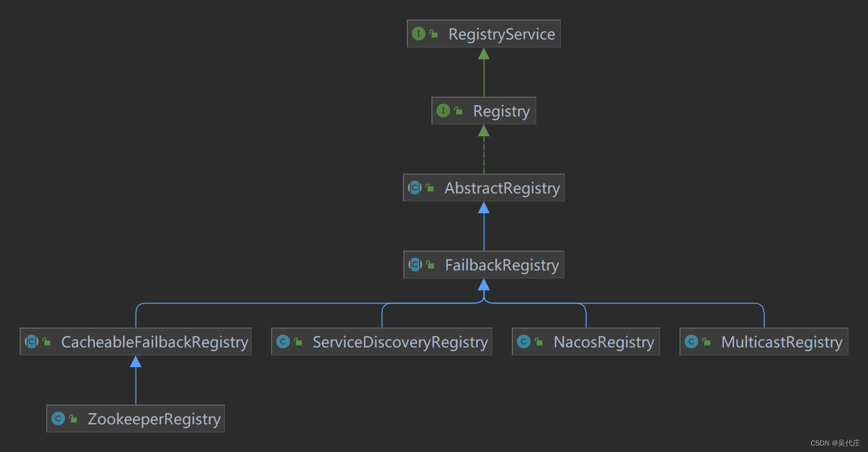Screen dimensions: 868x452
Task: Select the ZookeeperRegistry label text
Action: pyautogui.click(x=154, y=419)
